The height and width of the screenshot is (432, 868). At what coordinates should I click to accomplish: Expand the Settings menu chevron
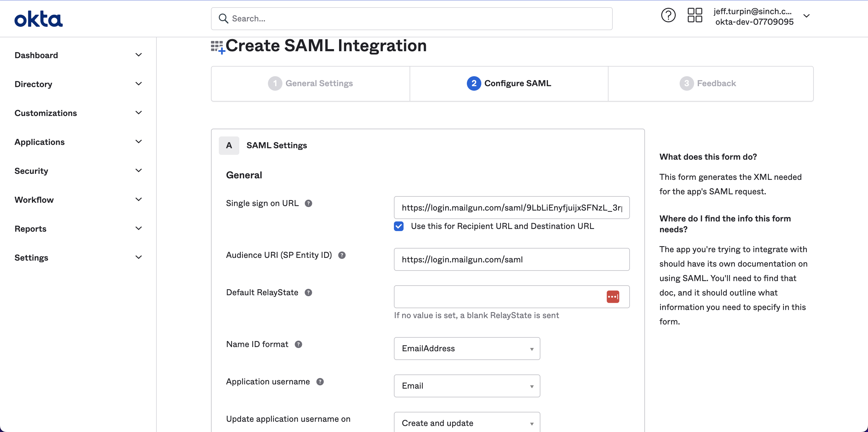click(x=139, y=258)
